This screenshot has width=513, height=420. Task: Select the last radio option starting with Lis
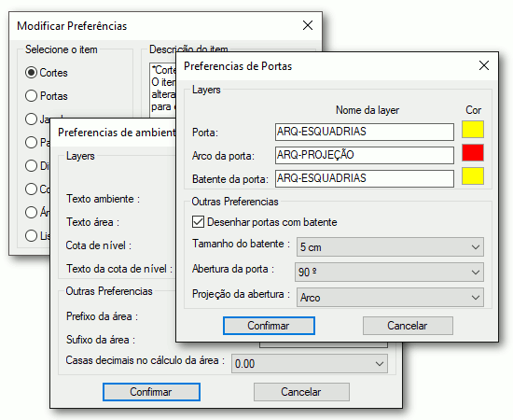click(31, 235)
